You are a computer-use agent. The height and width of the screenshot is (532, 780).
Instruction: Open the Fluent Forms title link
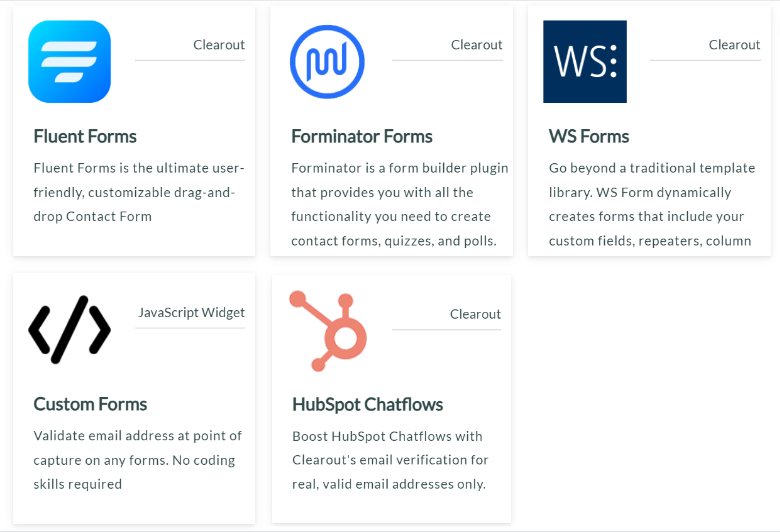tap(85, 136)
